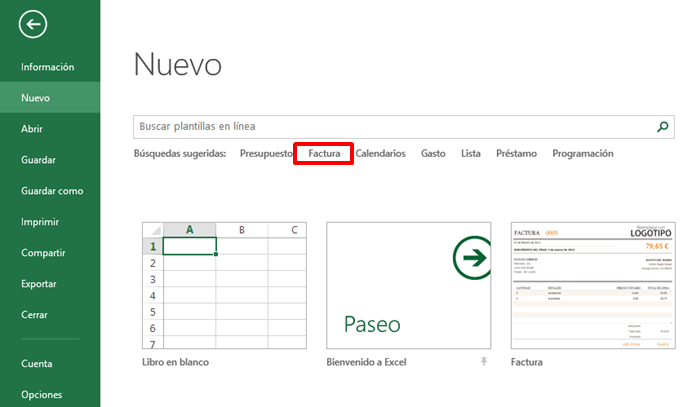Select the Libro en blanco thumbnail
The width and height of the screenshot is (680, 407).
pyautogui.click(x=224, y=286)
